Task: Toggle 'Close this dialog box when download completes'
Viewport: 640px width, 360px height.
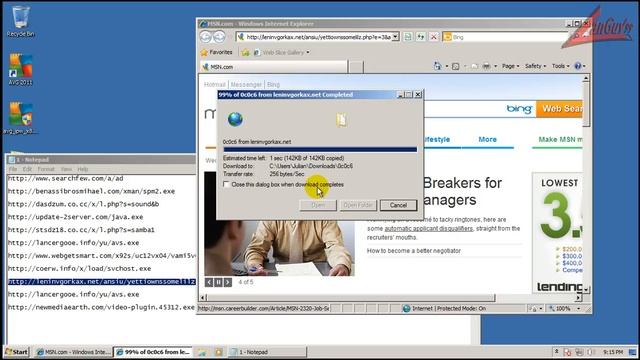Action: [x=226, y=184]
